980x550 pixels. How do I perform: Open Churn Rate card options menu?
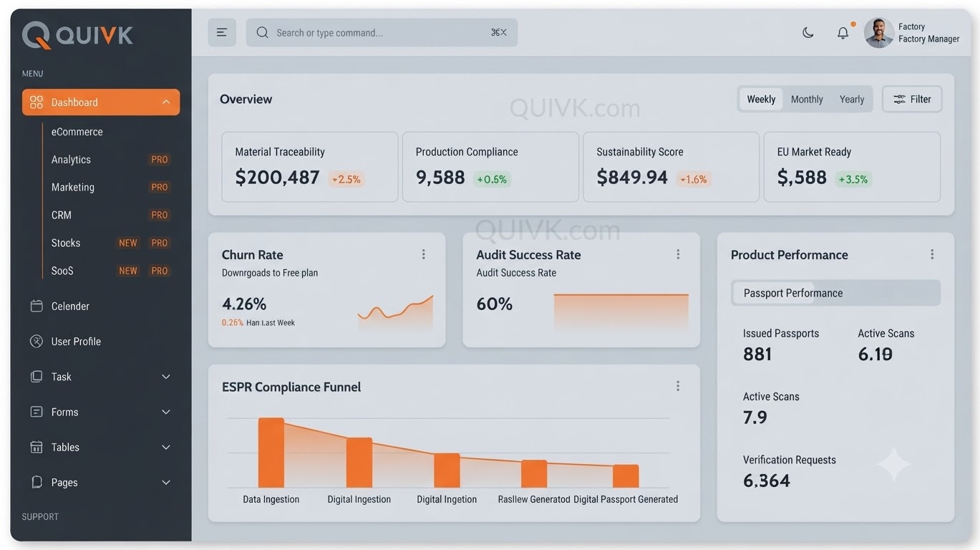pyautogui.click(x=424, y=254)
